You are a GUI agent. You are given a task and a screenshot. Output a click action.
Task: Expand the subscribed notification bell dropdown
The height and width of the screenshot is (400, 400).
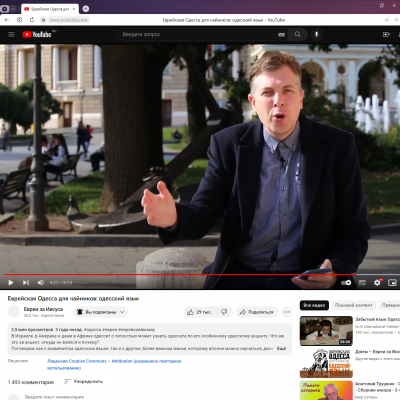pyautogui.click(x=101, y=312)
